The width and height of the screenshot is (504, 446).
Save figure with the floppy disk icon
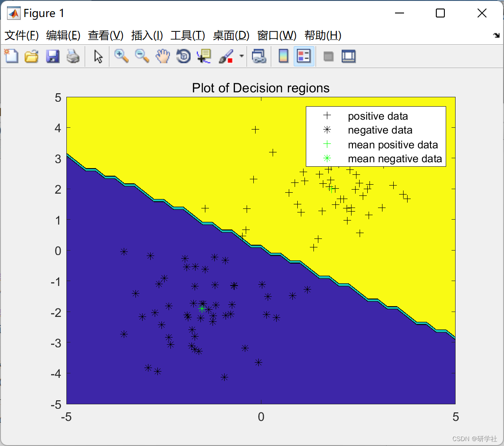52,56
